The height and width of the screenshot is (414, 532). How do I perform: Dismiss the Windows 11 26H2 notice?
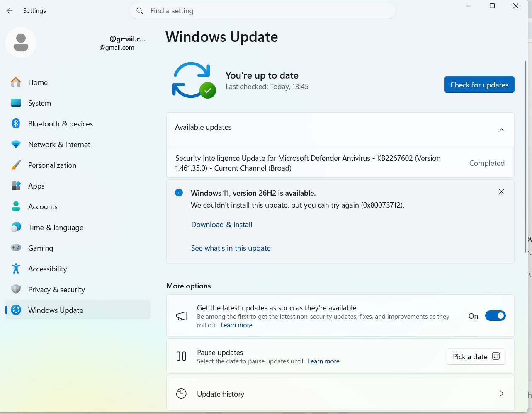pos(501,192)
